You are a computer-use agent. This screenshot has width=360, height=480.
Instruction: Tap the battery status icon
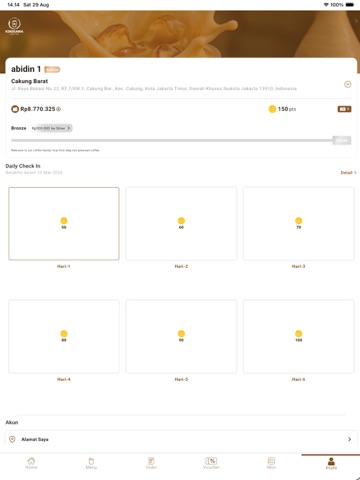tap(350, 5)
